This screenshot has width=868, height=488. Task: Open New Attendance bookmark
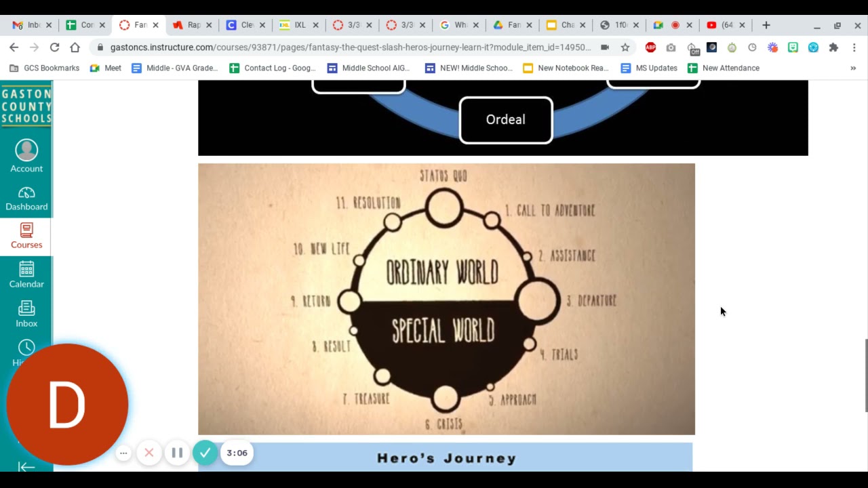(x=723, y=68)
